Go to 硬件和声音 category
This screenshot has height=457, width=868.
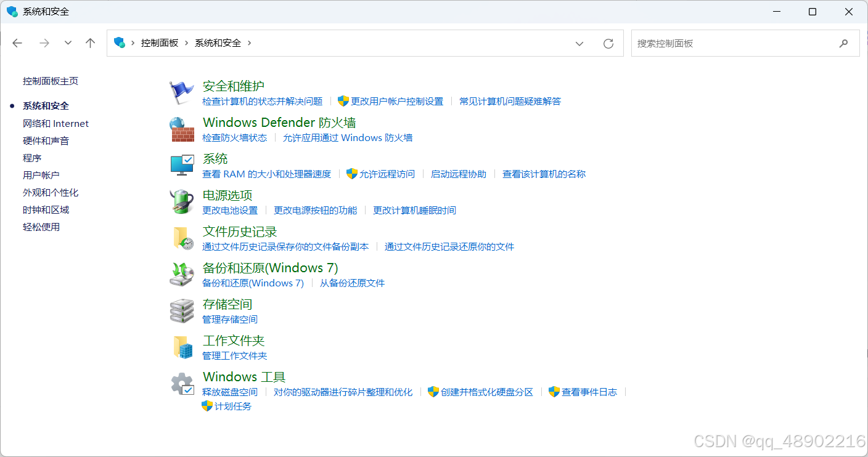coord(46,140)
